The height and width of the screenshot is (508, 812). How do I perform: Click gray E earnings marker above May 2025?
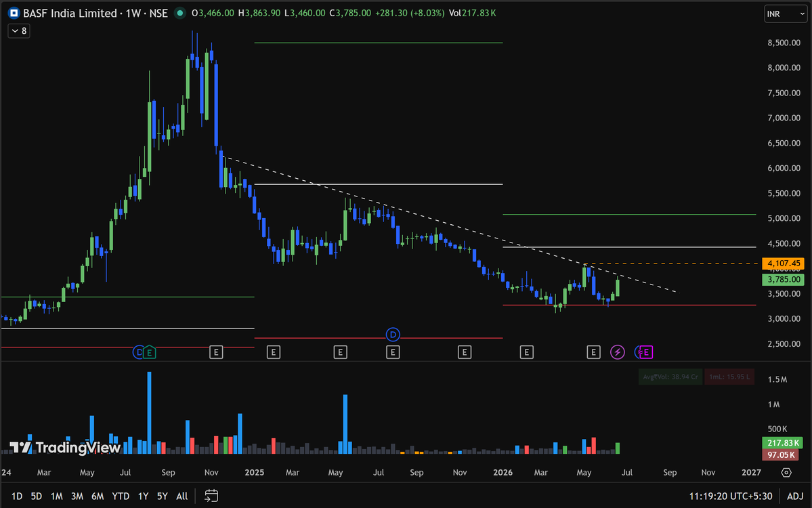(340, 352)
